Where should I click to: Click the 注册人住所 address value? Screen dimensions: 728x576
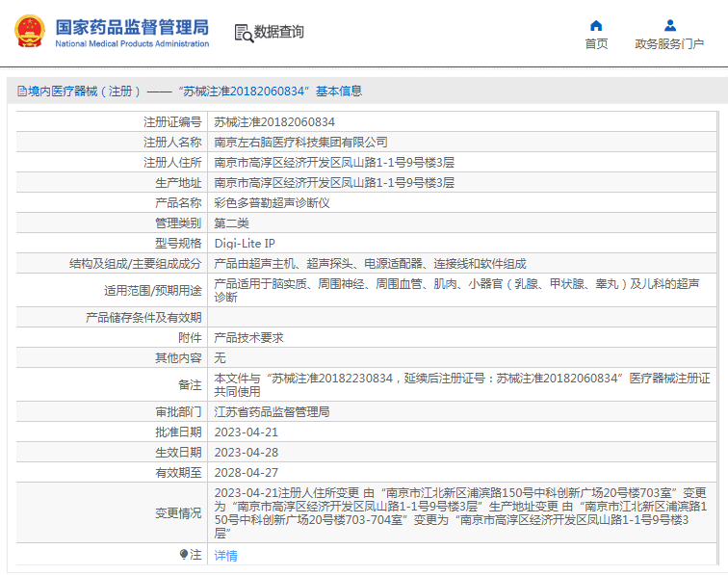pyautogui.click(x=334, y=163)
